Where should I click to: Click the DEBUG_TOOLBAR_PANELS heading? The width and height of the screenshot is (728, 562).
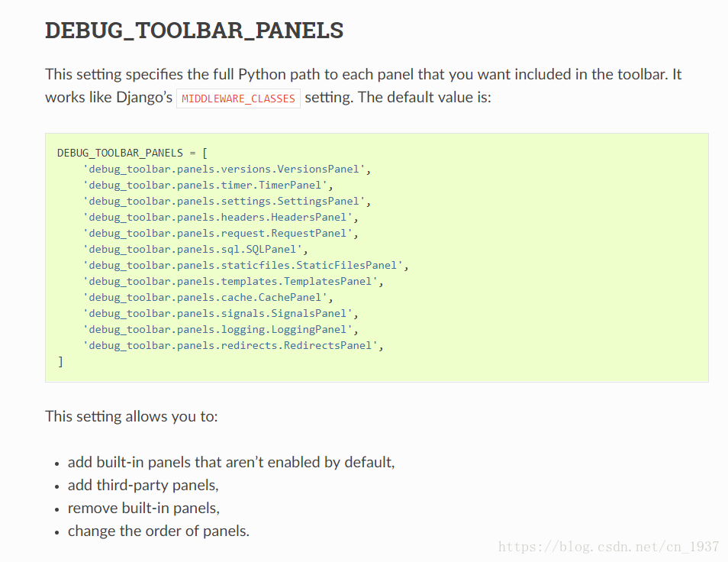click(x=194, y=31)
